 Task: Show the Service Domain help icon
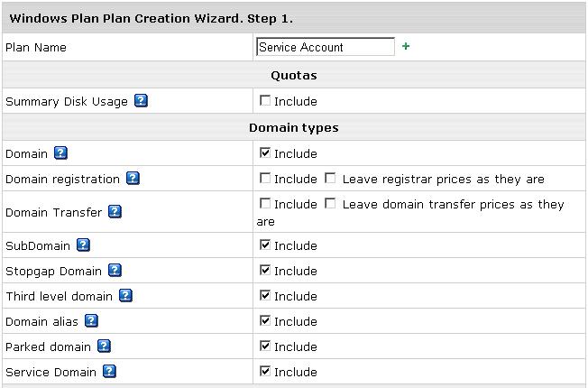pyautogui.click(x=109, y=372)
